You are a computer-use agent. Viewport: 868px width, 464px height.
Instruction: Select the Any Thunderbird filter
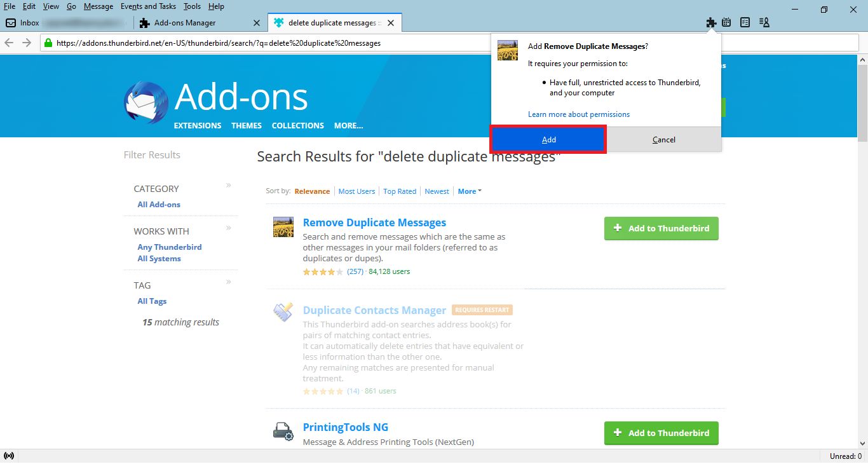[170, 247]
